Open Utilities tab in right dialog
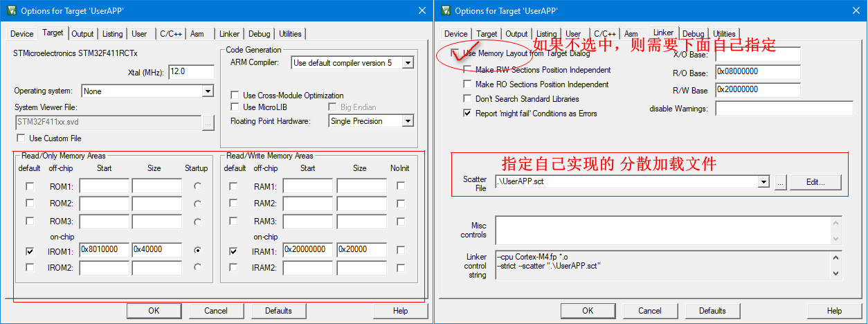This screenshot has height=324, width=868. pyautogui.click(x=724, y=34)
